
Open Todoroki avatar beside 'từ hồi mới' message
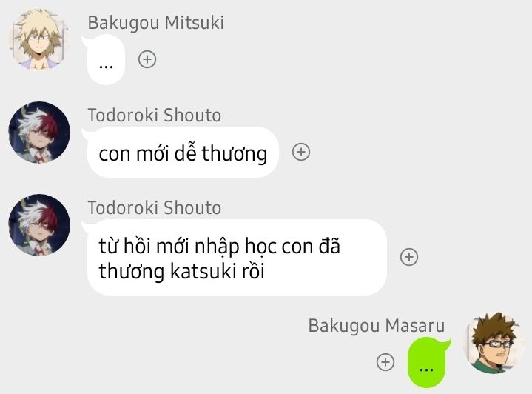[x=39, y=225]
